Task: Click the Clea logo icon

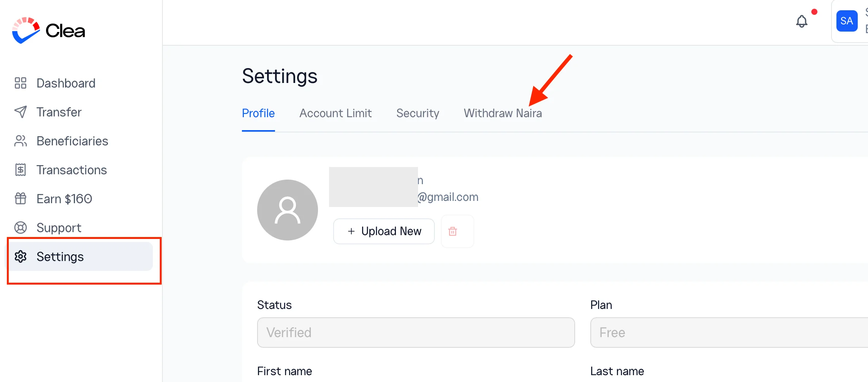Action: tap(26, 30)
